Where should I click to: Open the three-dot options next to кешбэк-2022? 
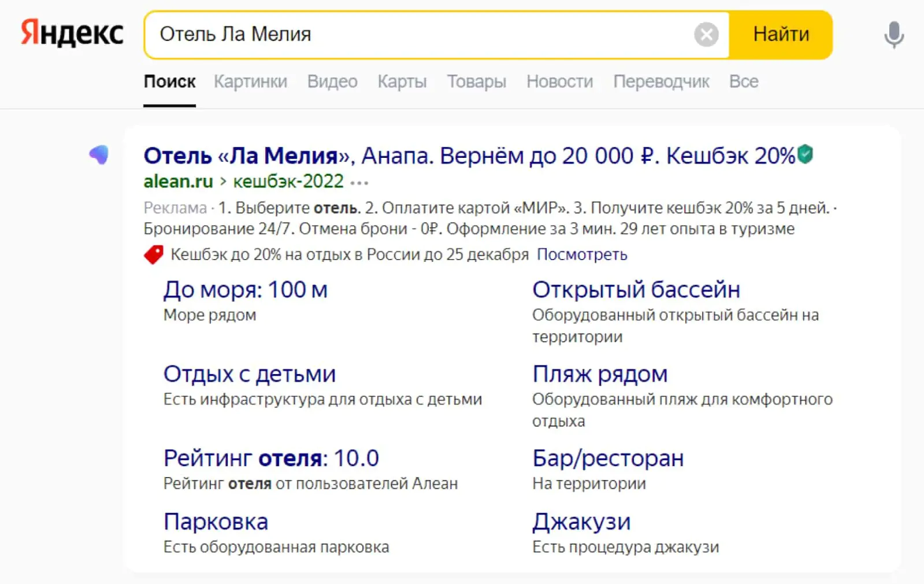(x=359, y=183)
